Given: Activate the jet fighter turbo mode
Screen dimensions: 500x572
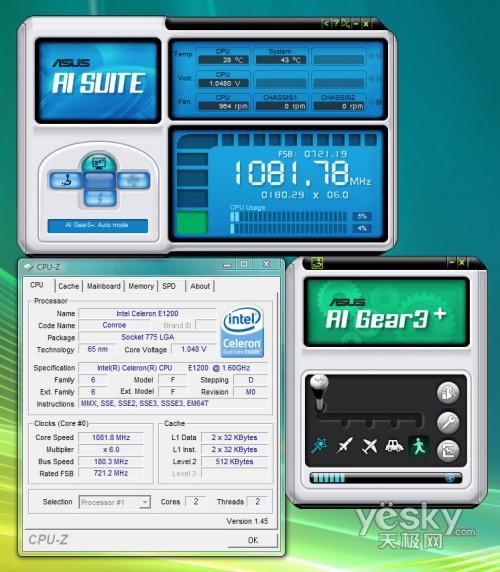Looking at the screenshot, I should (x=345, y=445).
